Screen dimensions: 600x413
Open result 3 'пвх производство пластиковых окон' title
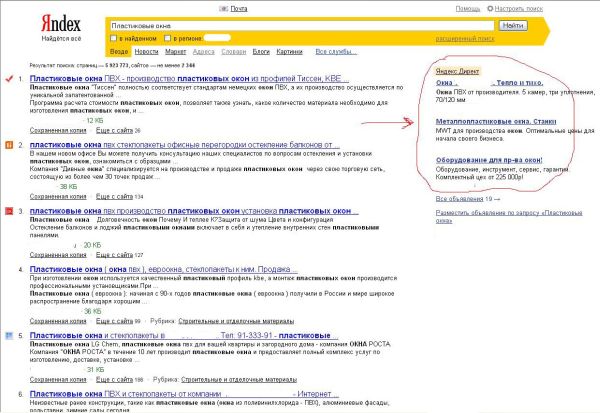point(194,211)
